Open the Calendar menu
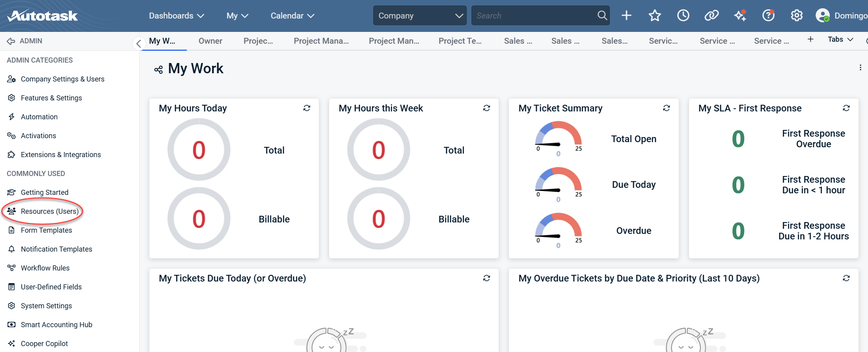868x352 pixels. [292, 16]
